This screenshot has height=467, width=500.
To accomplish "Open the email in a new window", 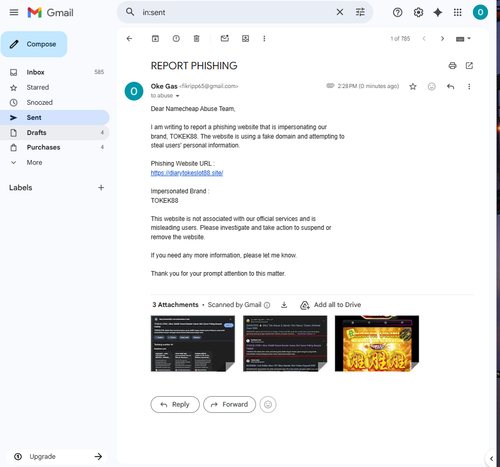I will (x=469, y=66).
